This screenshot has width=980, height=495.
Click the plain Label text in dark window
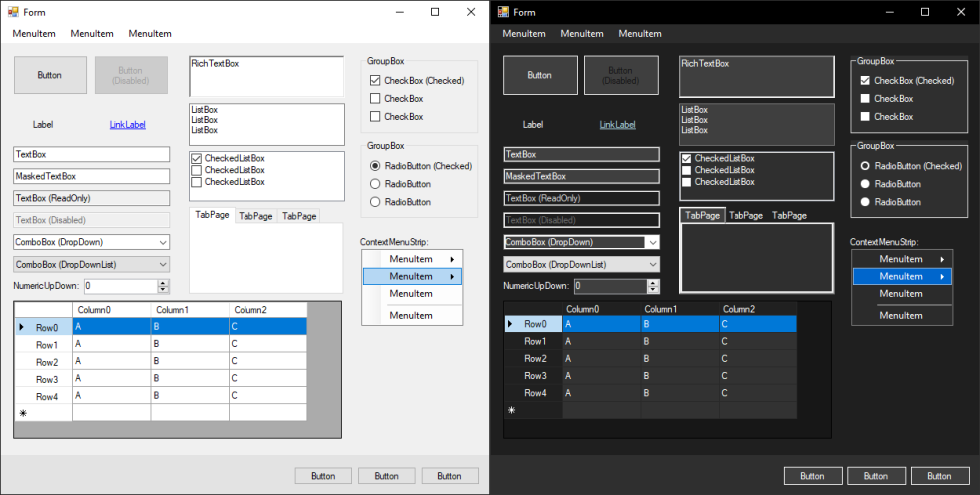tap(533, 125)
